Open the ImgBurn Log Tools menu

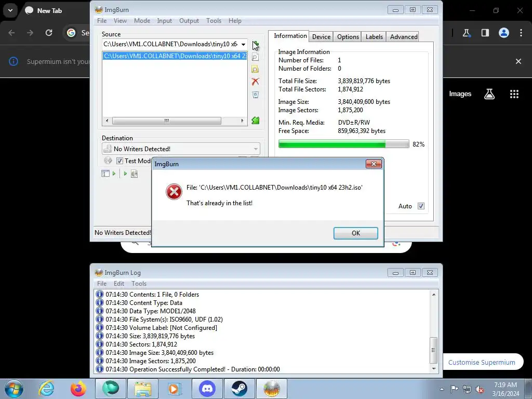[x=139, y=284]
